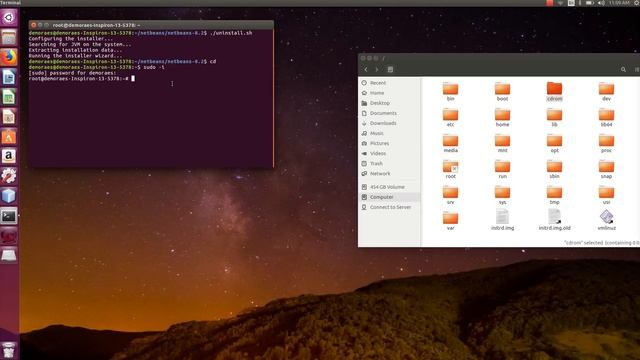The width and height of the screenshot is (640, 360).
Task: Go back in the Files window
Action: coord(366,70)
